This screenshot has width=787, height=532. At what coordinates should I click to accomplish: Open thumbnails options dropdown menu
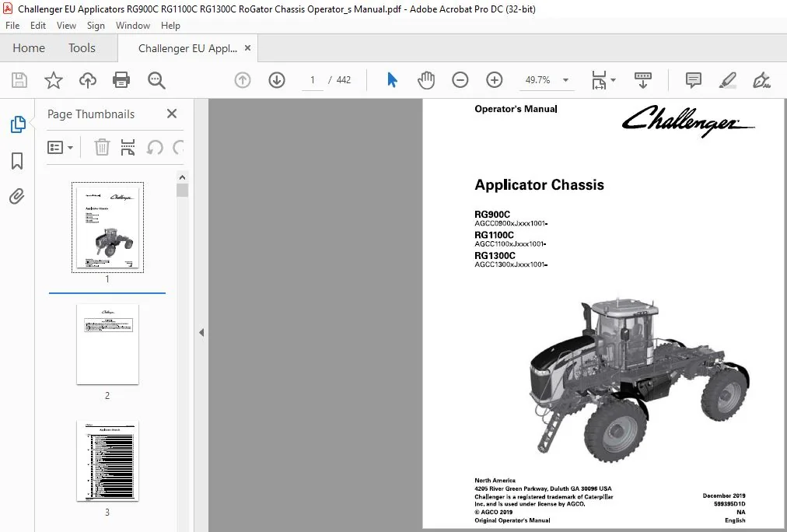point(60,148)
